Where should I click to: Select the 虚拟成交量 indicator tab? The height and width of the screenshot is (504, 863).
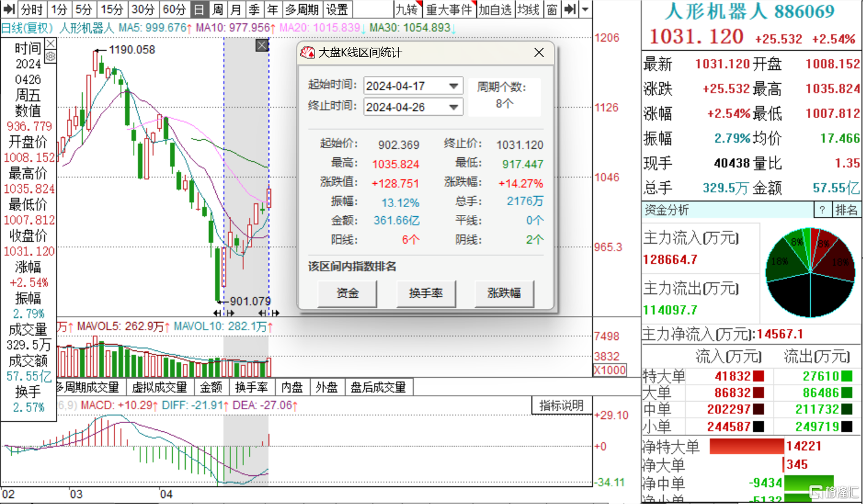coord(160,387)
